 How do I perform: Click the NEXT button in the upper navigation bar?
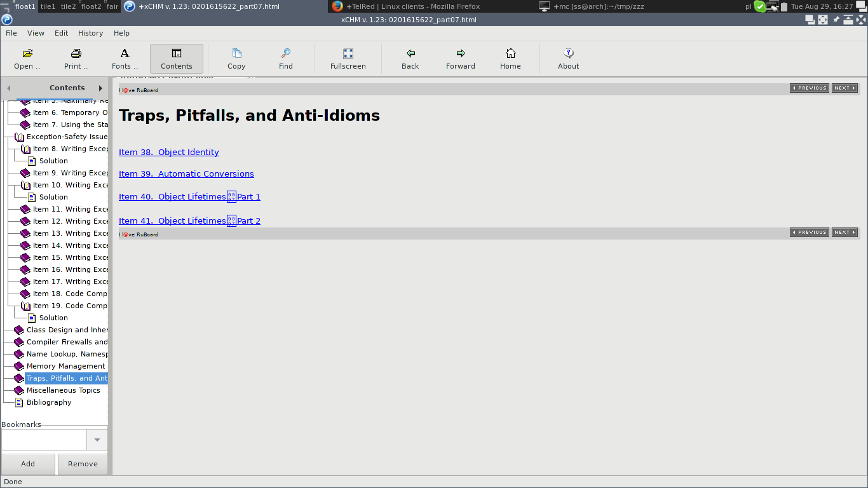click(844, 88)
